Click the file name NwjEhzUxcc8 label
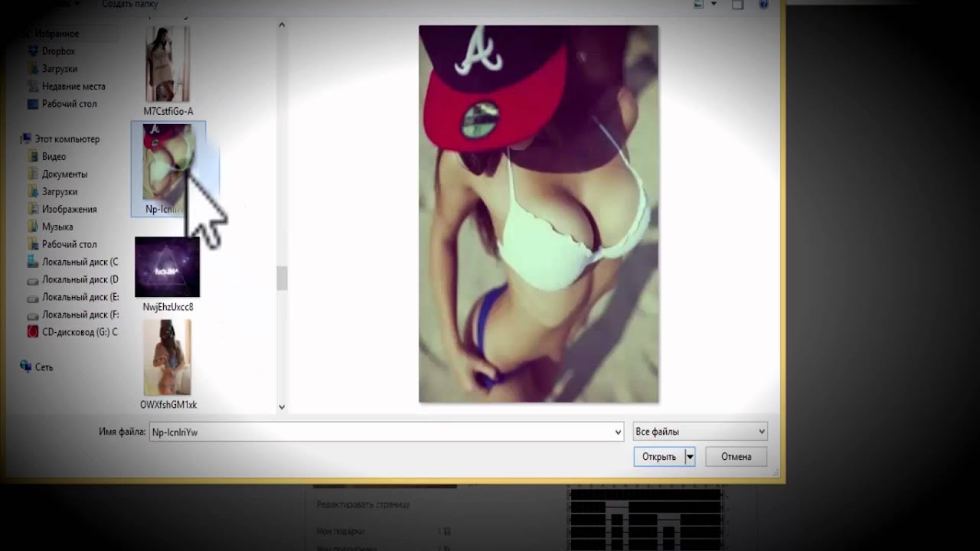This screenshot has height=551, width=980. click(168, 307)
